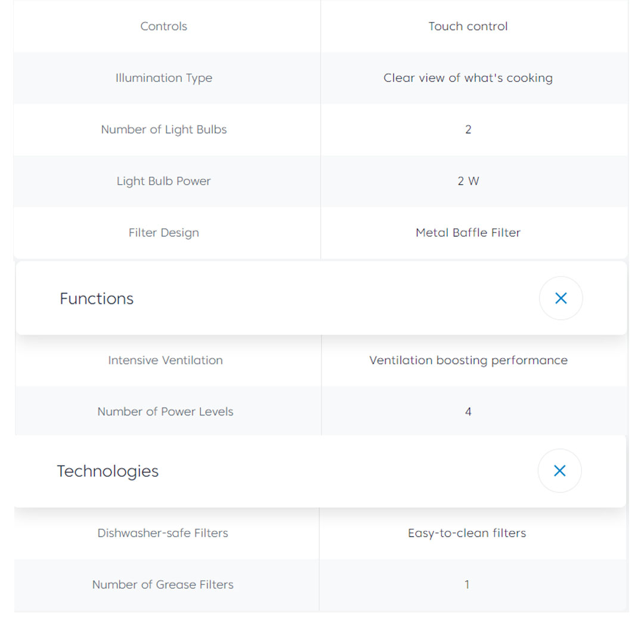Click the Dishwasher-safe Filters label
Viewport: 644px width, 644px height.
tap(163, 533)
